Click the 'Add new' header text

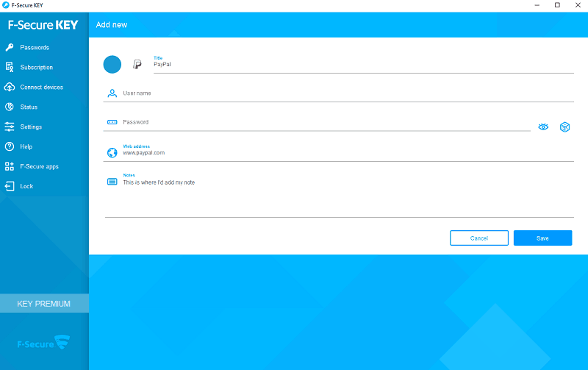coord(112,25)
